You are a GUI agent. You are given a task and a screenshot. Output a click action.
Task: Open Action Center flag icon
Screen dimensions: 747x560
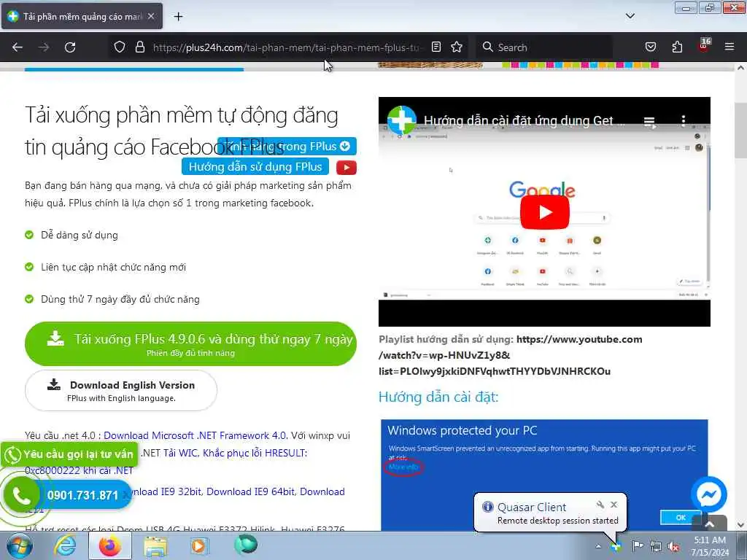tap(637, 545)
